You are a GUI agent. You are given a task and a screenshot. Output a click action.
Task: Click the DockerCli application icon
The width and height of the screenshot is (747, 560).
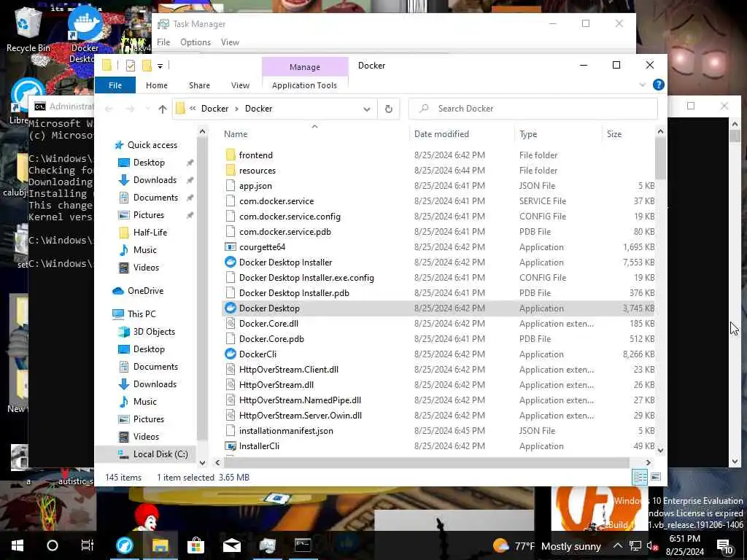click(x=230, y=354)
